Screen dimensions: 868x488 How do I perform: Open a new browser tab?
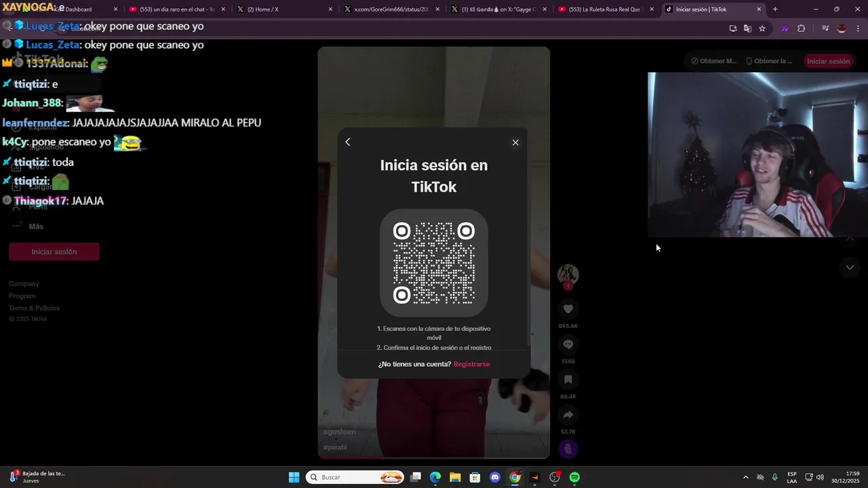tap(775, 9)
